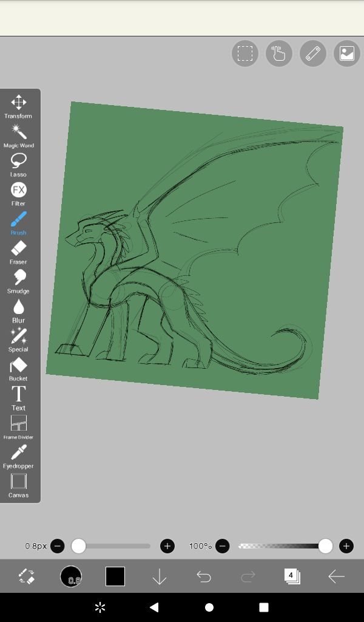Screen dimensions: 364x622
Task: Tap the back arrow to exit canvas
Action: pos(336,576)
